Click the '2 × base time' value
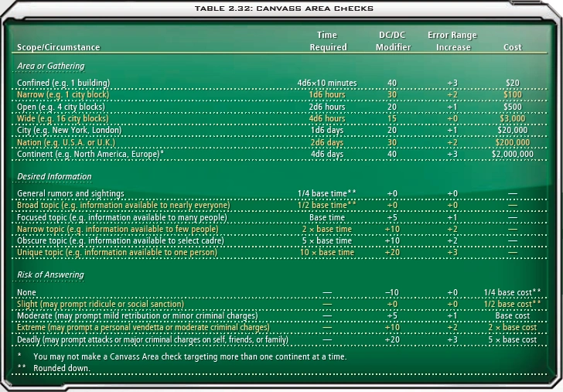Screen dimensions: 563x392 click(x=327, y=229)
